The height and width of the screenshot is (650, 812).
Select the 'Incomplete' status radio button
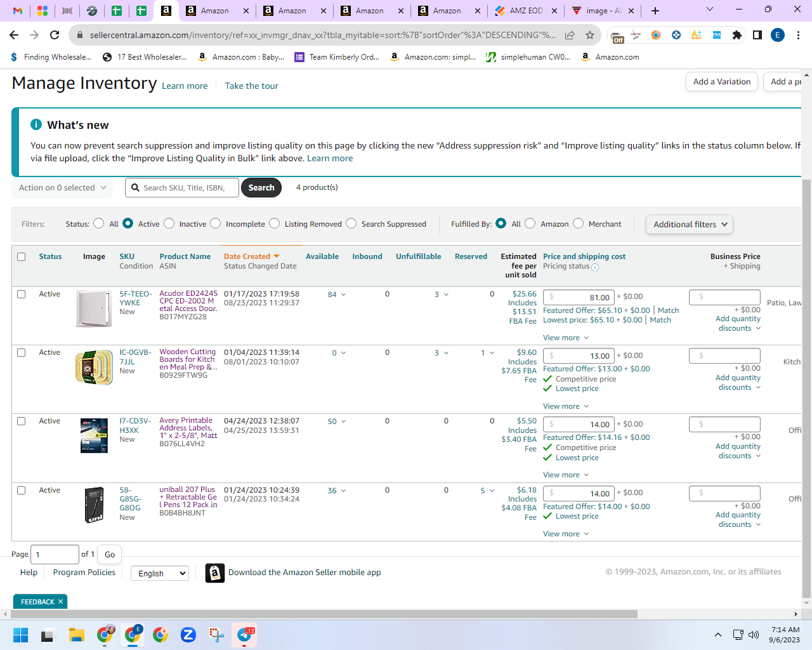click(x=216, y=223)
